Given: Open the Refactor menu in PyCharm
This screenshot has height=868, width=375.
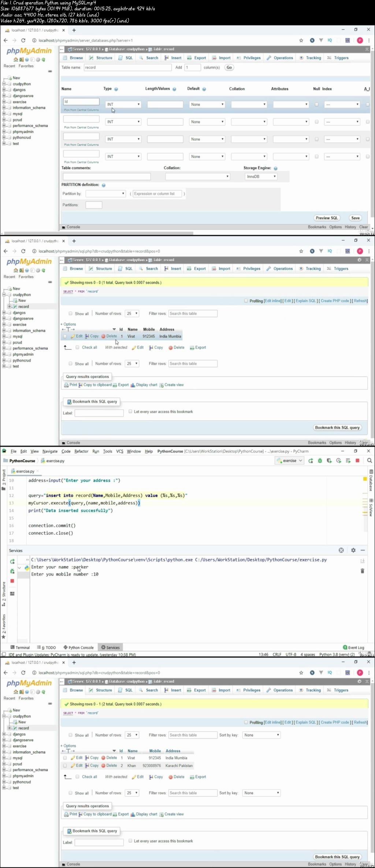Looking at the screenshot, I should click(81, 451).
